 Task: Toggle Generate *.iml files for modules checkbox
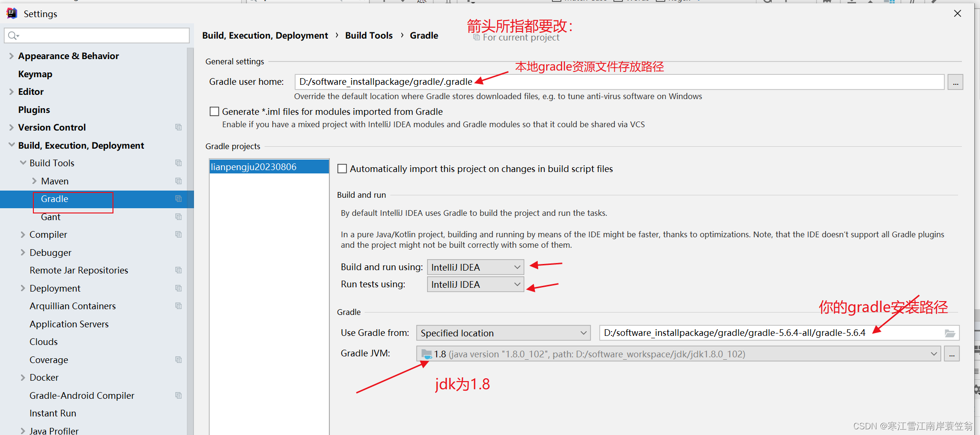tap(214, 111)
